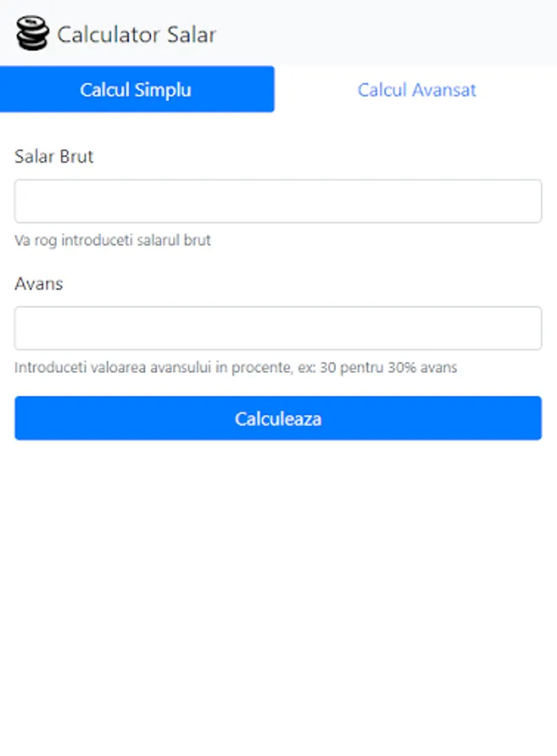
Task: Click the coin stack logo icon
Action: 32,34
